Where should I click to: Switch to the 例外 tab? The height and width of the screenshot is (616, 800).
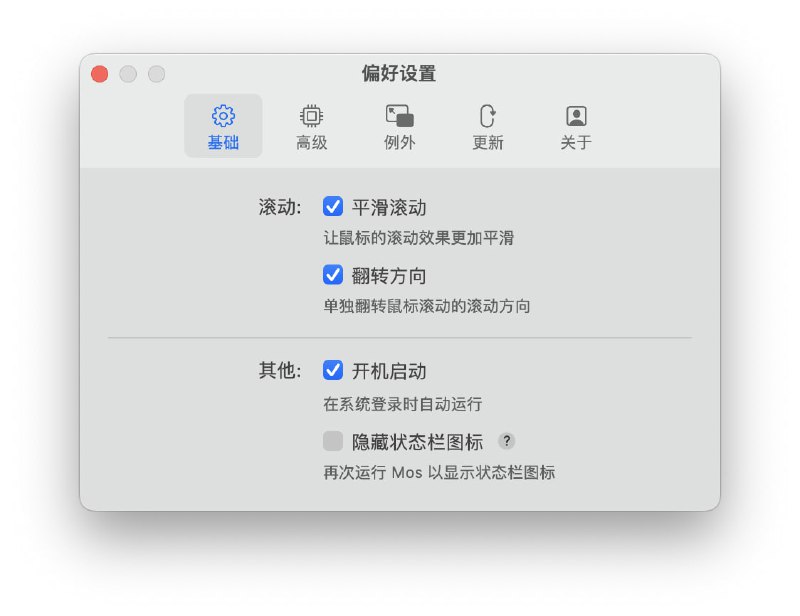pos(399,125)
